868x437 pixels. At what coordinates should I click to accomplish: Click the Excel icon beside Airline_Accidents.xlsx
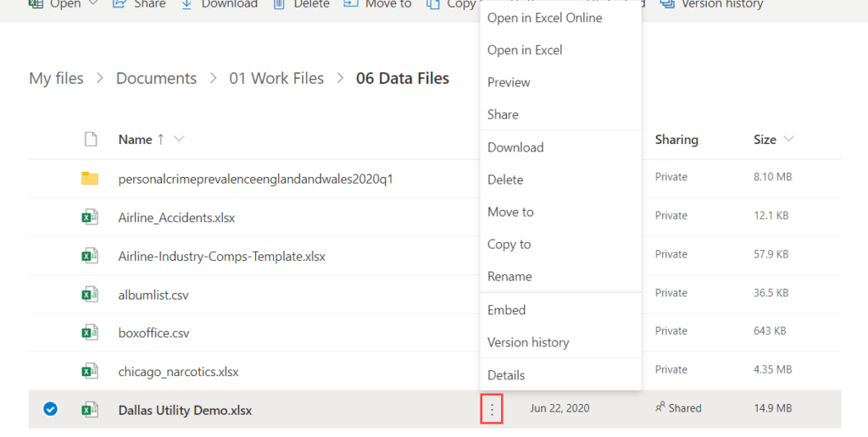(90, 217)
